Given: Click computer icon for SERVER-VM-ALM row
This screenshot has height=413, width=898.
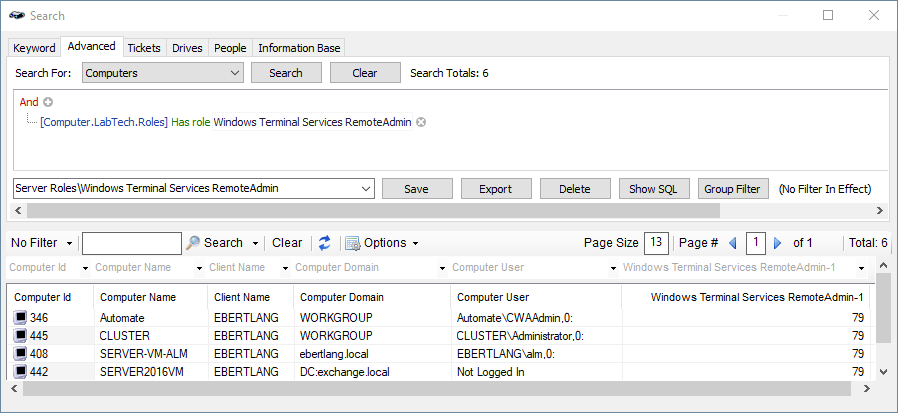Looking at the screenshot, I should 21,353.
